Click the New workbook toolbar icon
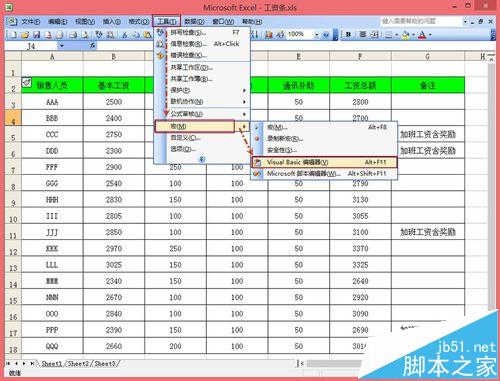500x381 pixels. (x=14, y=34)
